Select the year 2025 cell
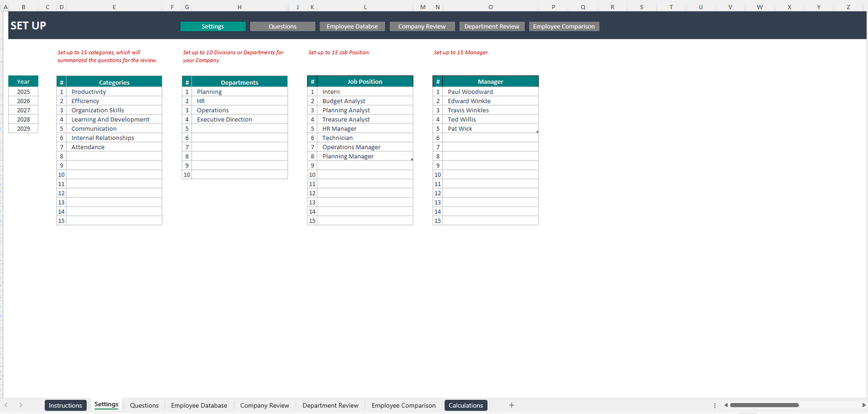The height and width of the screenshot is (414, 868). [23, 92]
